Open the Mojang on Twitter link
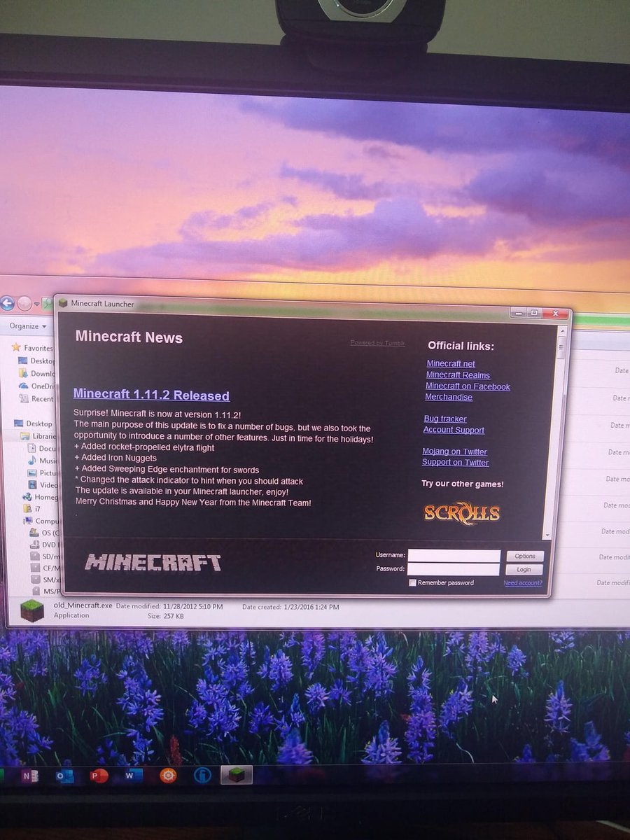630x840 pixels. 454,451
